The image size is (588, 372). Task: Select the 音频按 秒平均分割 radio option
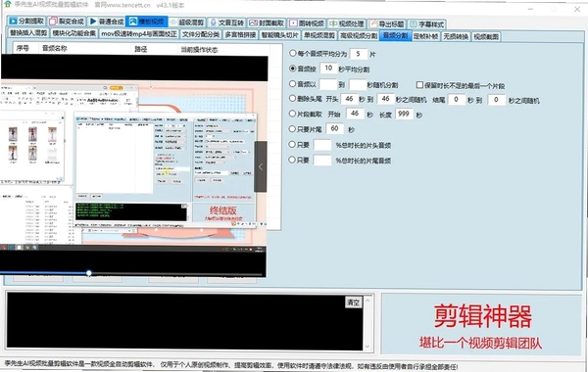pos(292,69)
